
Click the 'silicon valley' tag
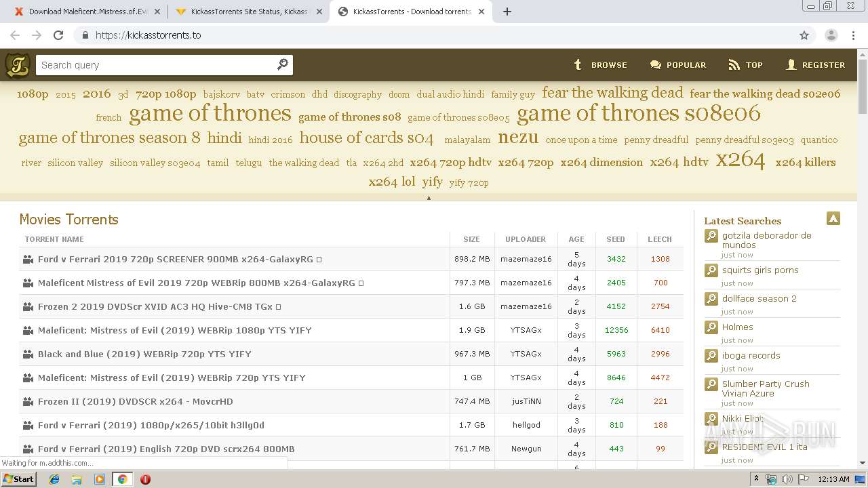75,163
